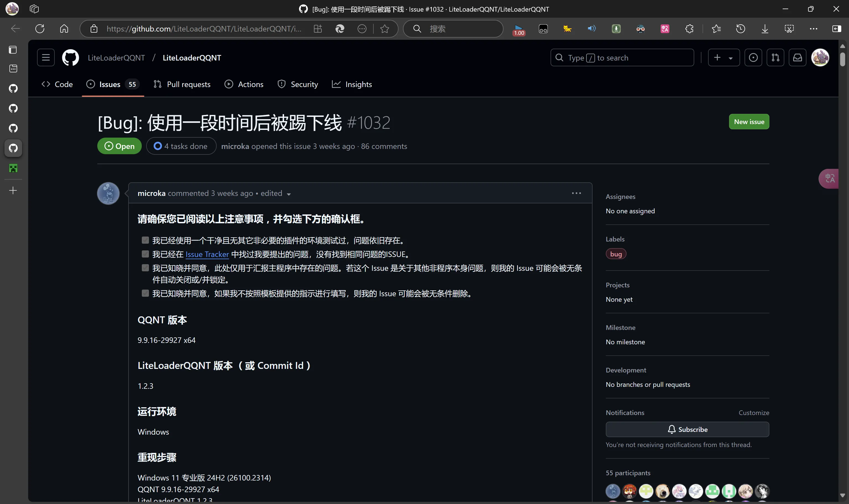
Task: Open the GitHub notifications inbox icon
Action: (x=797, y=58)
